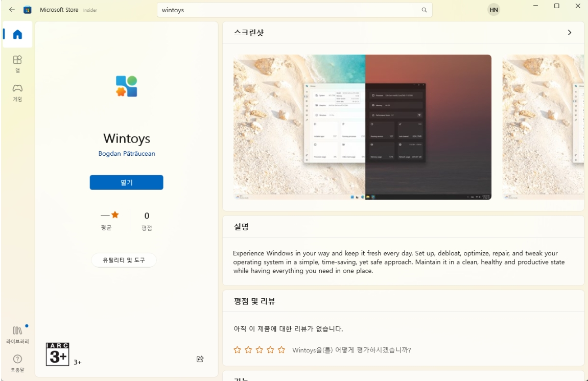Open developer Bogdan Pătrăucean's page
Image resolution: width=588 pixels, height=381 pixels.
tap(127, 154)
